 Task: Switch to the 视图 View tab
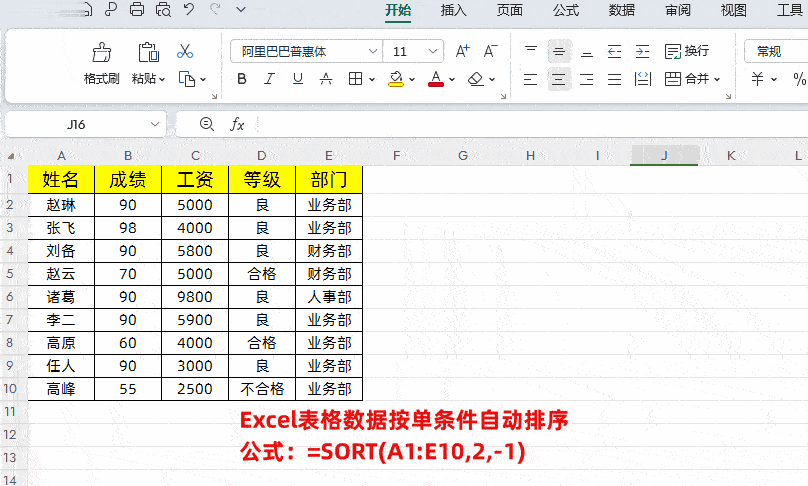pyautogui.click(x=733, y=10)
